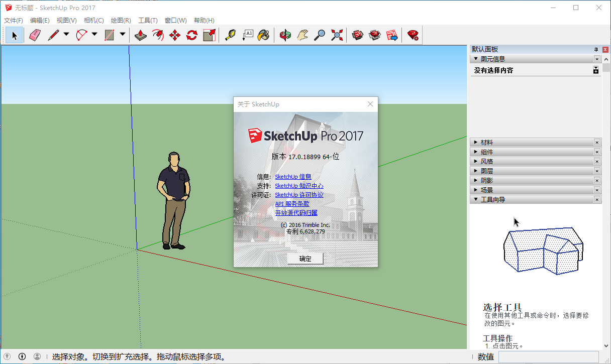Expand the 材料 panel section
611x364 pixels.
(486, 143)
